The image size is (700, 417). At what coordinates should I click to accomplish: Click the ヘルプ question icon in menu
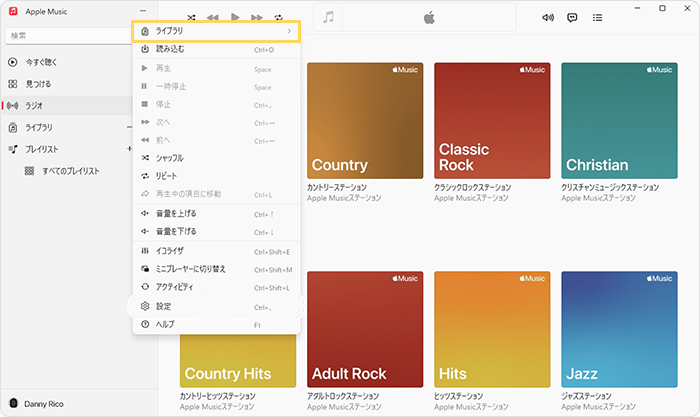tap(145, 325)
